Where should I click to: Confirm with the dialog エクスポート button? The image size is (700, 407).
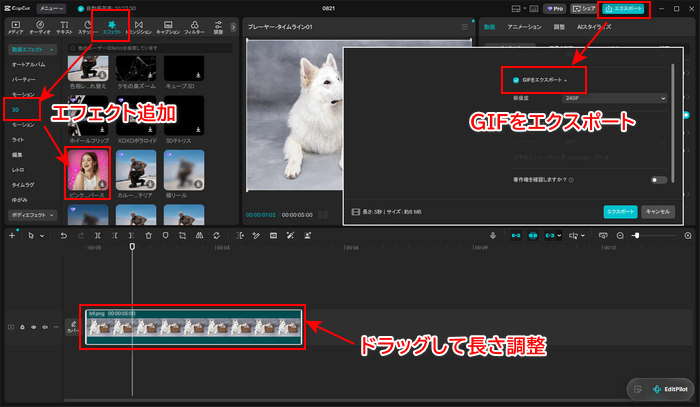[x=620, y=212]
